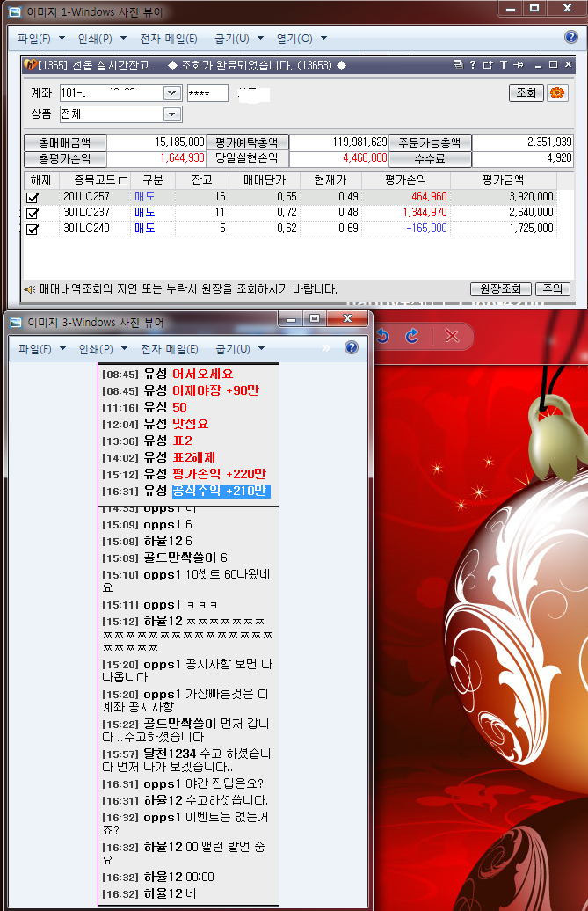Open help question mark in 1365 window title
The height and width of the screenshot is (911, 588).
click(x=473, y=64)
